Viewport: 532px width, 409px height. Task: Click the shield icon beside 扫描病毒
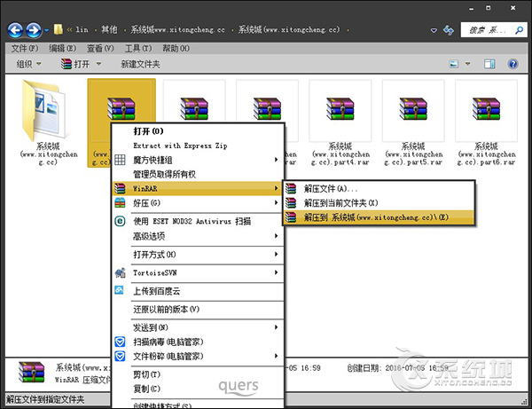pos(120,342)
